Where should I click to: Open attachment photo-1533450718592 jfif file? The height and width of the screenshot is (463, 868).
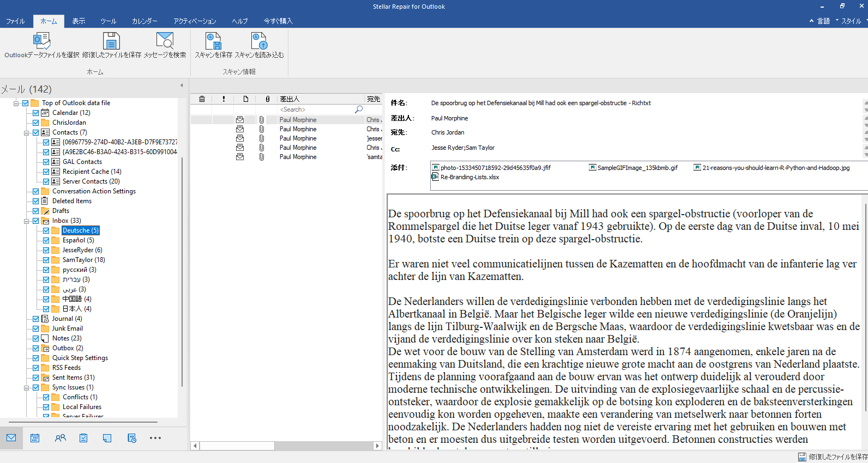(491, 168)
